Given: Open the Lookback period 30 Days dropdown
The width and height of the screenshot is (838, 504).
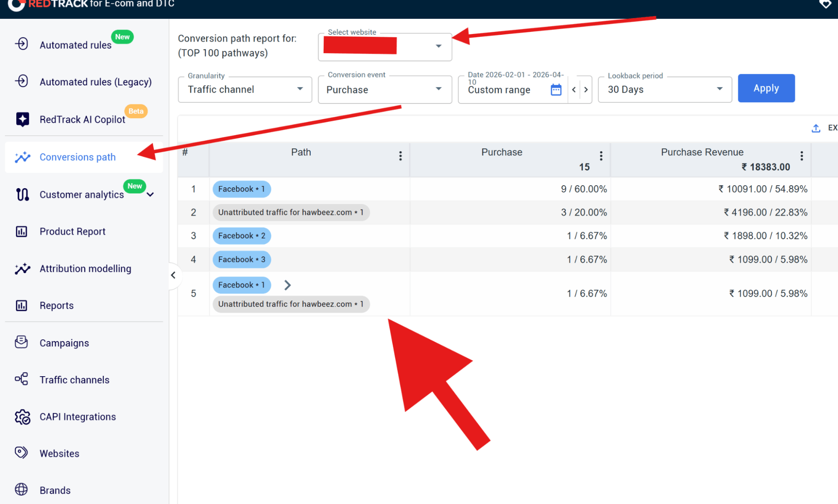Looking at the screenshot, I should coord(665,89).
